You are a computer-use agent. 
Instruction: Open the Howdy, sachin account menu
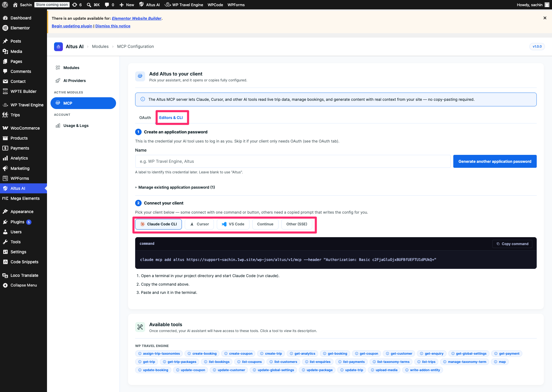coord(533,5)
